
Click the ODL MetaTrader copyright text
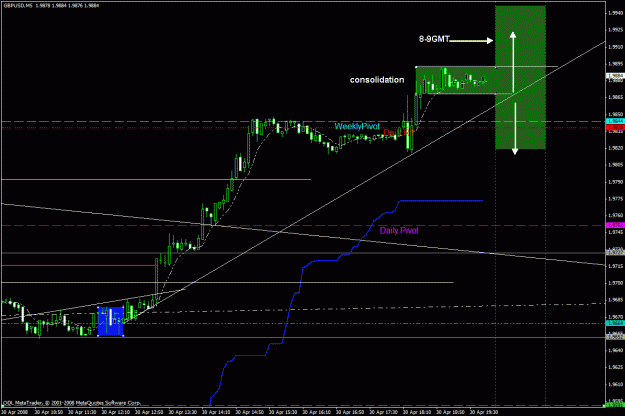click(72, 403)
